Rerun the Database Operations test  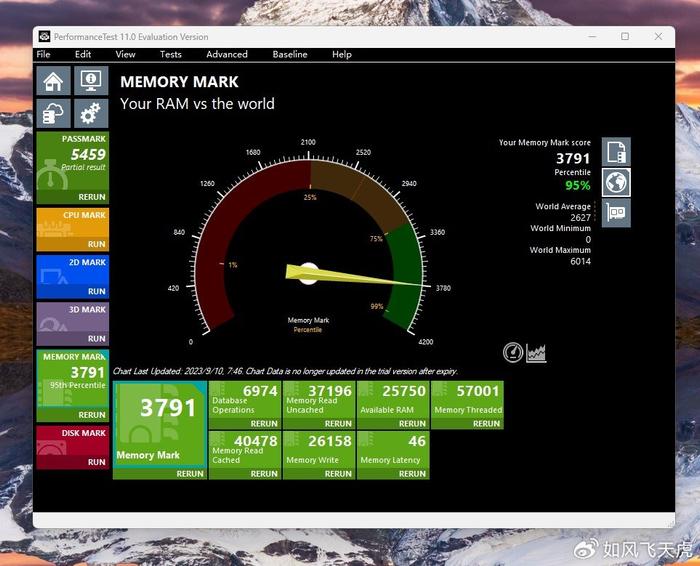(x=264, y=424)
